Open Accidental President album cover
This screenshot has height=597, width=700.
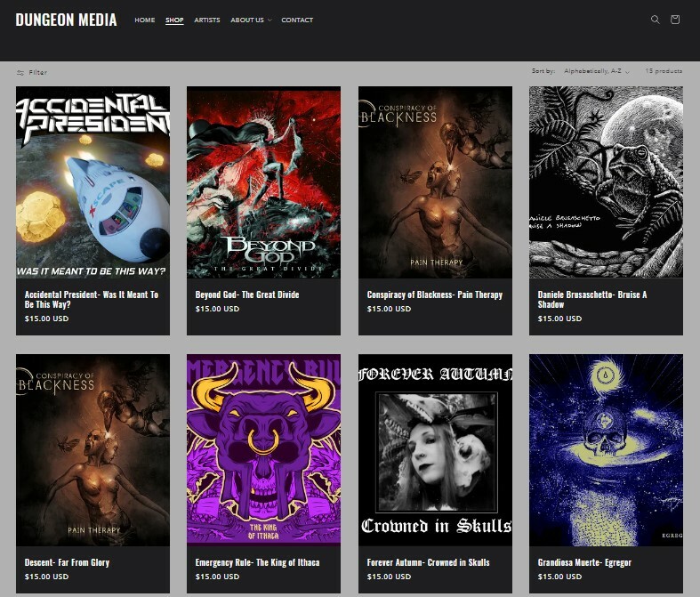[x=93, y=182]
